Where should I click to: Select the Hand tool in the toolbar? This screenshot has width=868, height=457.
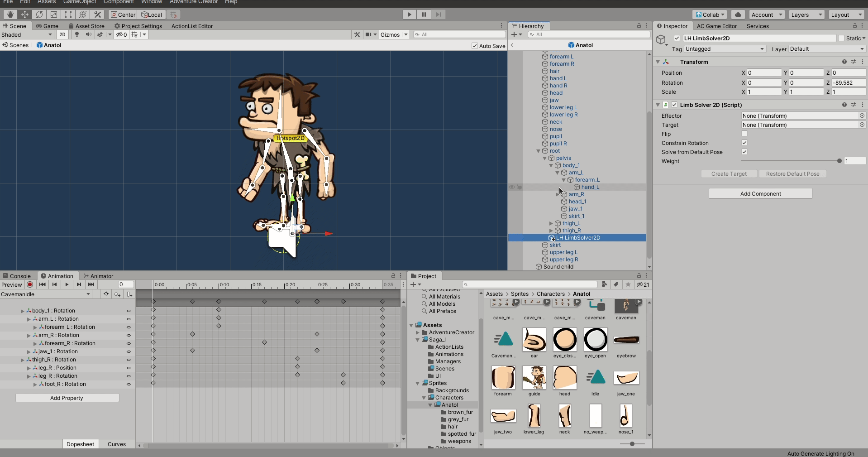10,14
